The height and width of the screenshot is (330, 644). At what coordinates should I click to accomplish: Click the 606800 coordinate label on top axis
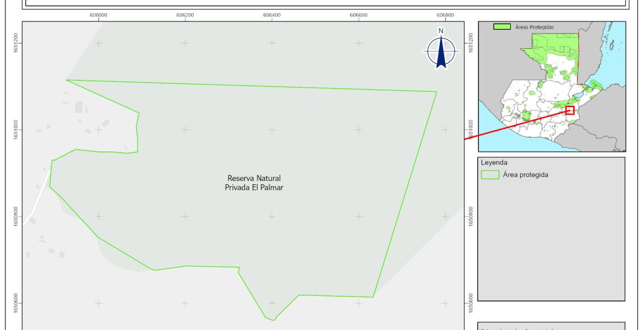(445, 16)
